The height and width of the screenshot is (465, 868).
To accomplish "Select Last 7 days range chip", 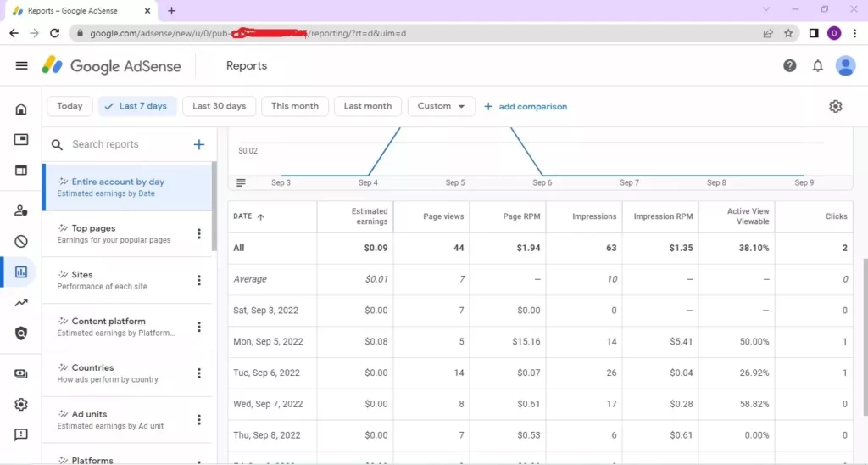I will (x=137, y=106).
